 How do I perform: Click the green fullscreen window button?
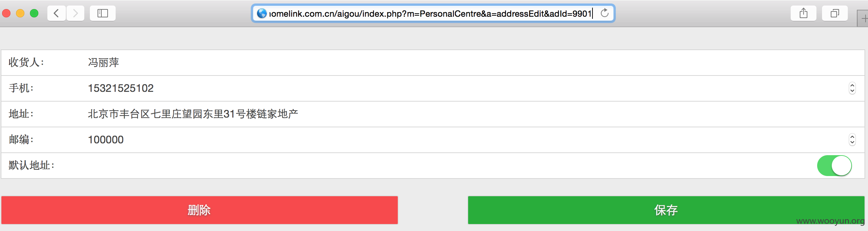pos(34,14)
